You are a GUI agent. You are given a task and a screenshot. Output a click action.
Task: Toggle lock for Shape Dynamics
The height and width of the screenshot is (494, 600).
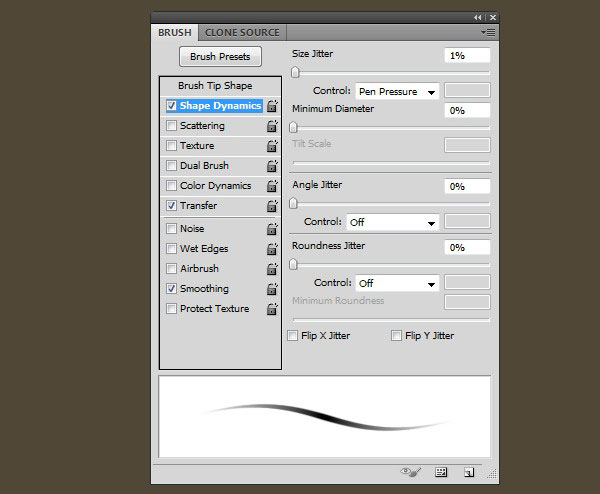(272, 106)
